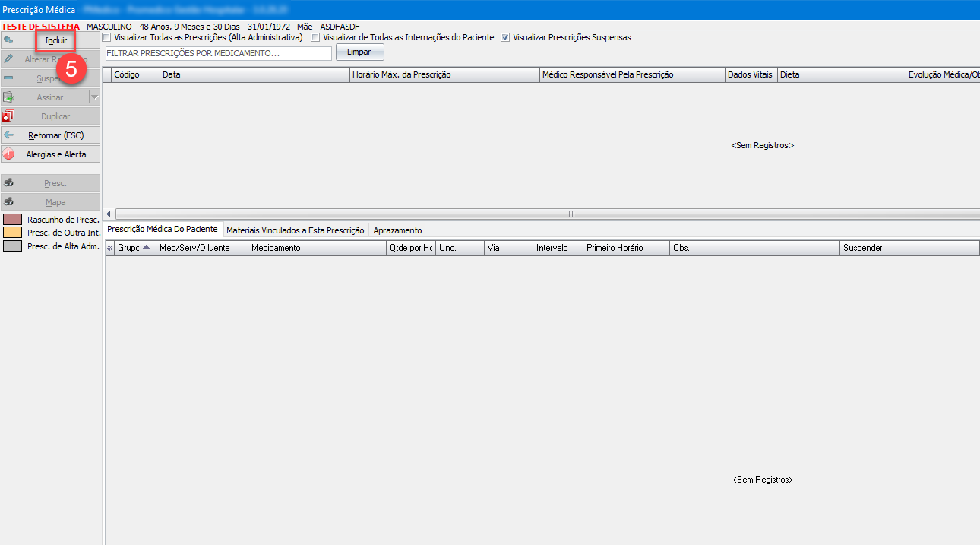The height and width of the screenshot is (545, 980).
Task: Click the red Alergias e Alerta icon
Action: 8,154
